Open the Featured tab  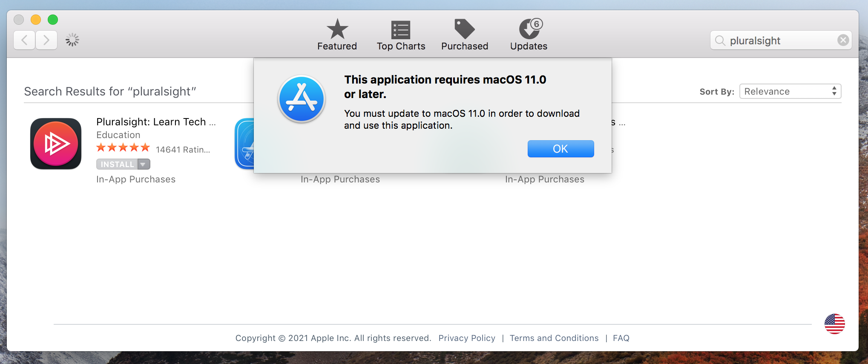(x=337, y=35)
